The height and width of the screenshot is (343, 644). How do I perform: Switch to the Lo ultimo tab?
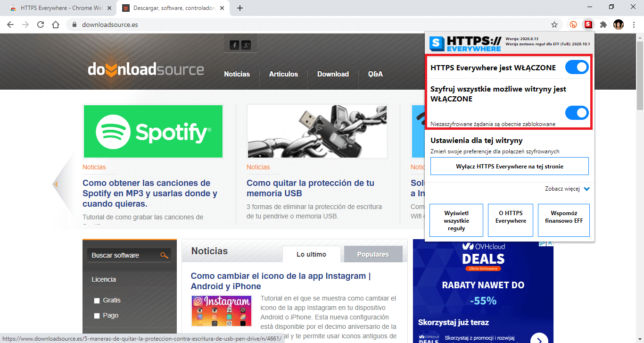[x=311, y=254]
